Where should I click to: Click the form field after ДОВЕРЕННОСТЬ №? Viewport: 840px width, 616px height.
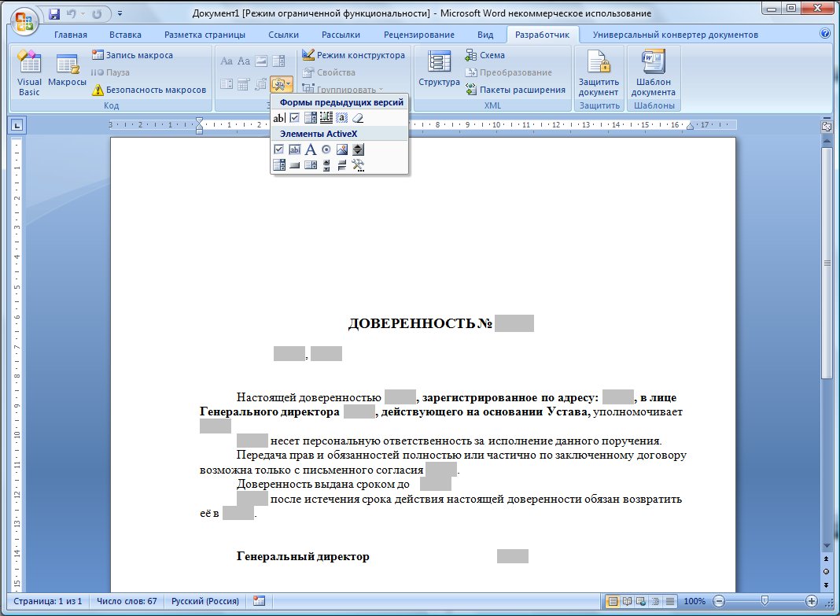[x=514, y=323]
